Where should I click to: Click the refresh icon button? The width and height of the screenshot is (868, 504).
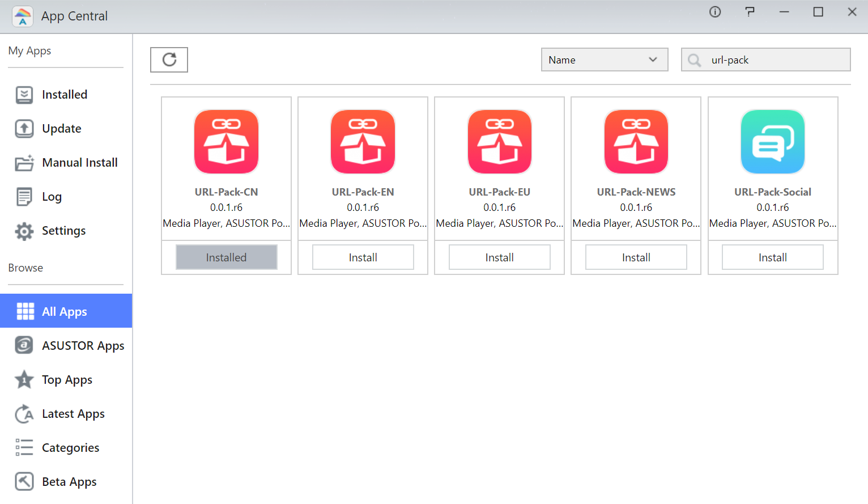pyautogui.click(x=169, y=60)
